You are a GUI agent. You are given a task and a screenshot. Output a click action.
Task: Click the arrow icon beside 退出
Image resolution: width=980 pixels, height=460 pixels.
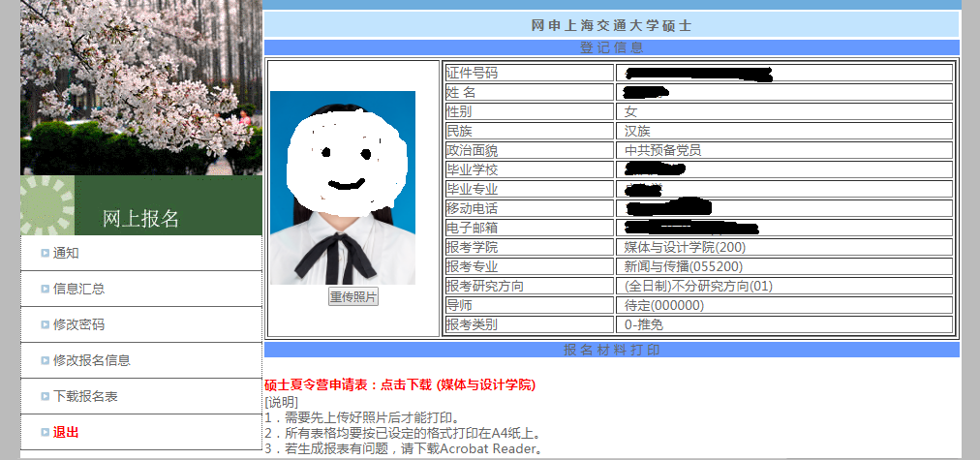click(x=45, y=433)
